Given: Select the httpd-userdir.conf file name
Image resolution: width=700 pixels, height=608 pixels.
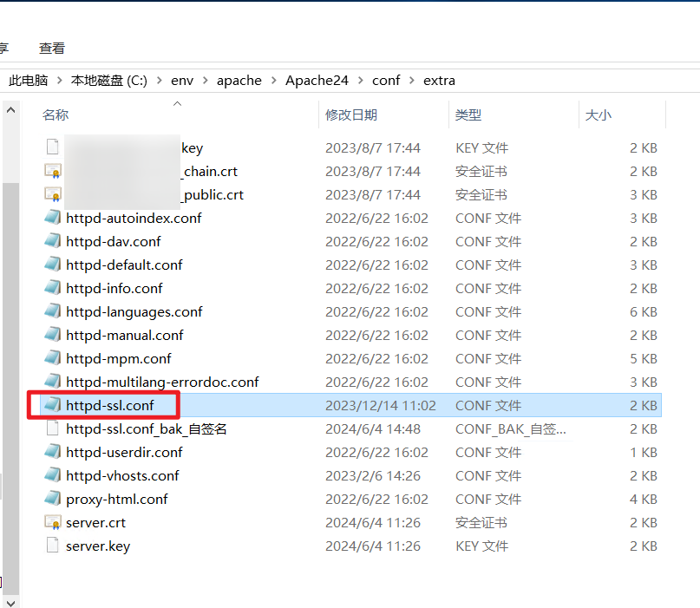Looking at the screenshot, I should [124, 452].
